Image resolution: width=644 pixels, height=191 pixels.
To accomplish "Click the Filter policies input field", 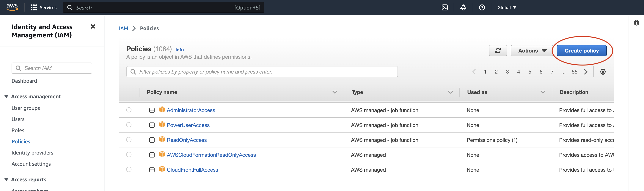I will (x=262, y=72).
